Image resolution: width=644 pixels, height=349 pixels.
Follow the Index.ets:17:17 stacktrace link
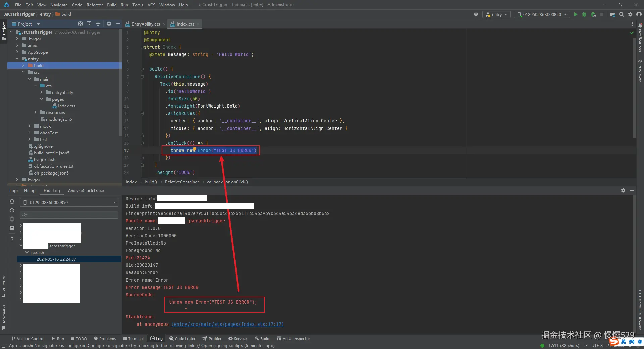coord(228,324)
